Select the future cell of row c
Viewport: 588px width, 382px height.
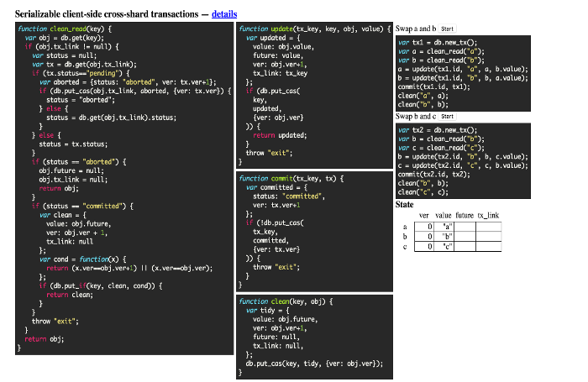coord(466,247)
